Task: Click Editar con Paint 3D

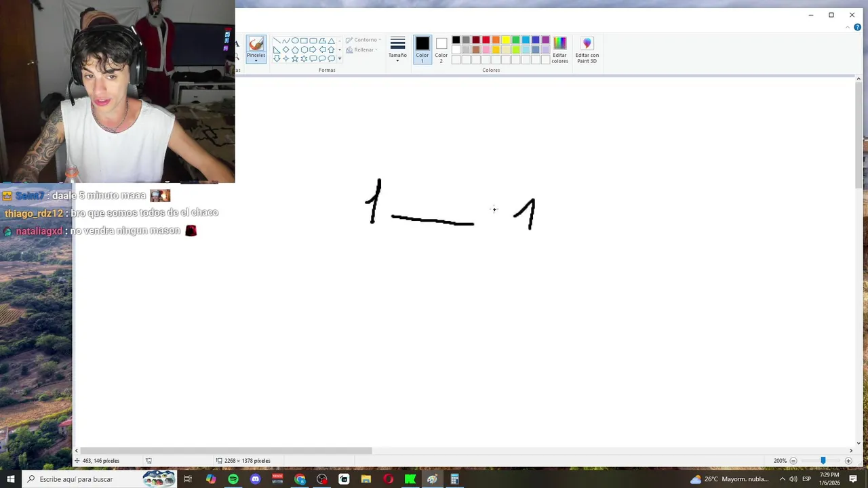Action: pyautogui.click(x=587, y=50)
